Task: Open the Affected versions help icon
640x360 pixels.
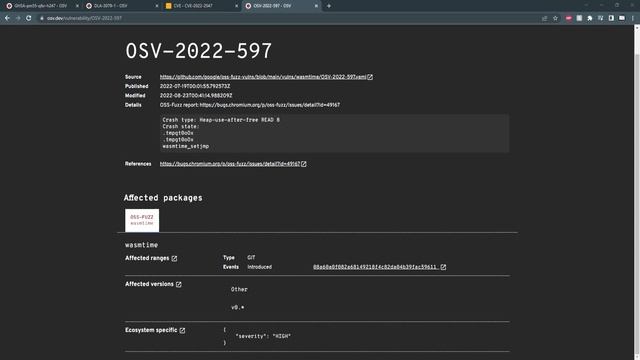Action: [x=179, y=284]
